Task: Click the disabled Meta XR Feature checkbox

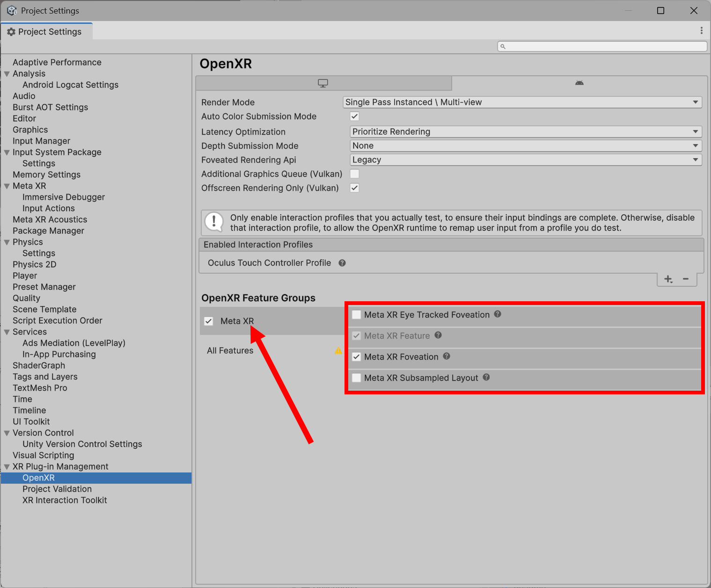Action: [357, 336]
